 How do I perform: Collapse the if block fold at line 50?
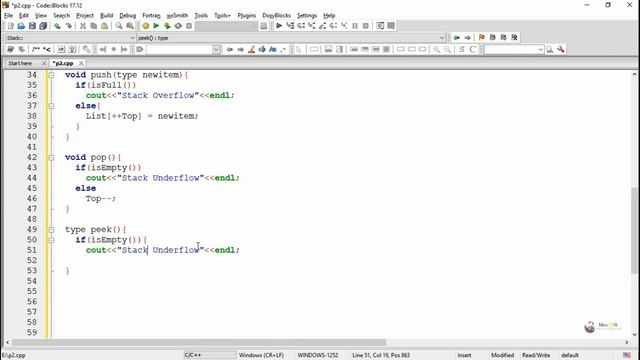tap(51, 240)
